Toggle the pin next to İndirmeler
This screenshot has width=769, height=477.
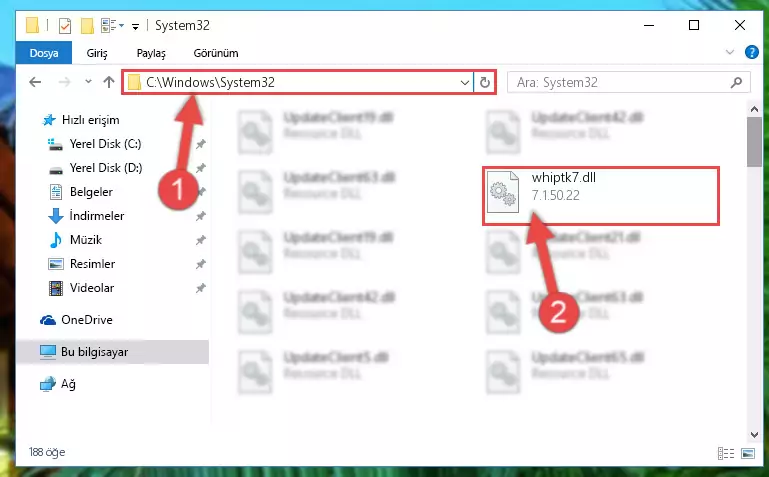(201, 216)
